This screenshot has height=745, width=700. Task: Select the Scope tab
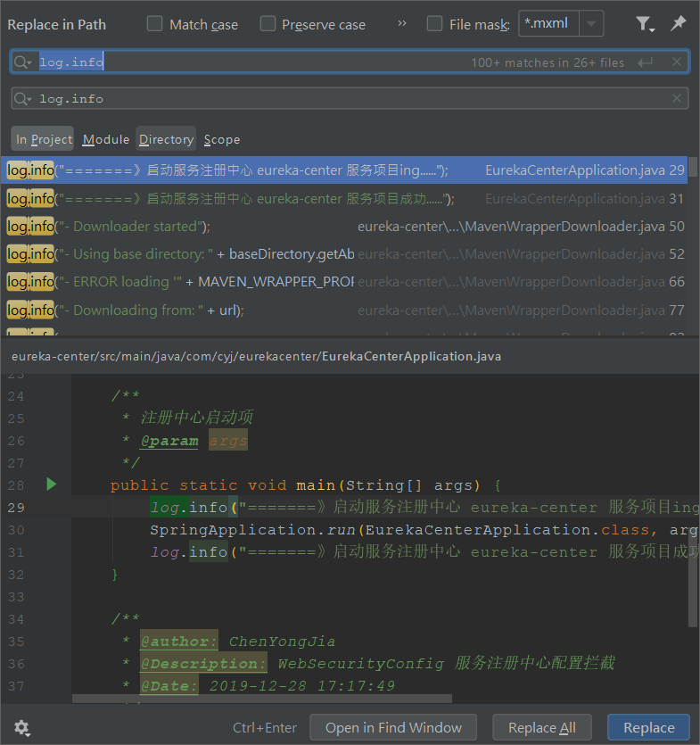coord(222,139)
